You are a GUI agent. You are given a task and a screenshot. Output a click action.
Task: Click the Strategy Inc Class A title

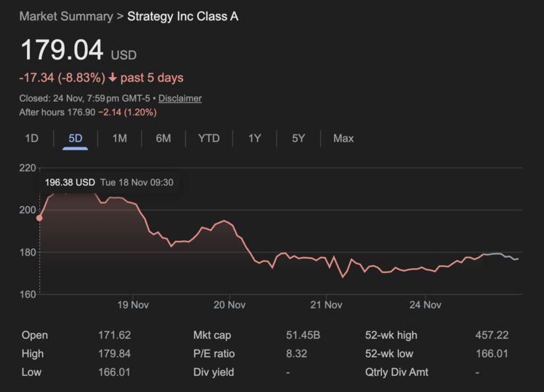(182, 16)
